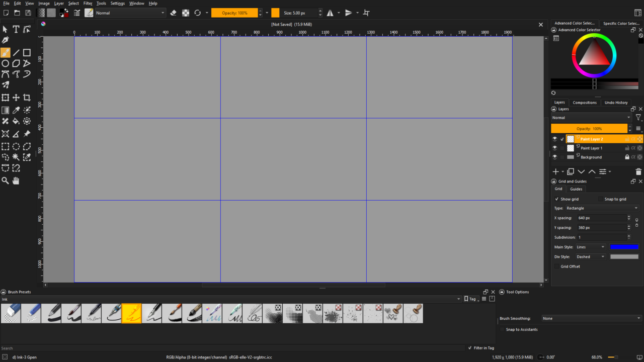Switch to the Guides tab
644x362 pixels.
coord(576,189)
